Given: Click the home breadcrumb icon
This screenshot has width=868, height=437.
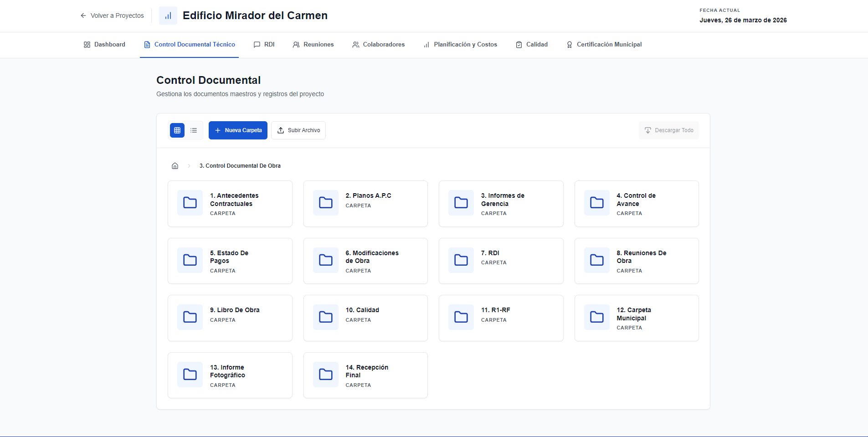Looking at the screenshot, I should (175, 166).
